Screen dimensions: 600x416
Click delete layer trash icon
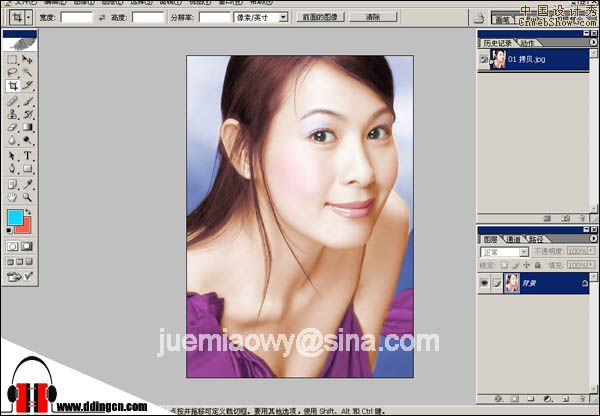(x=582, y=399)
